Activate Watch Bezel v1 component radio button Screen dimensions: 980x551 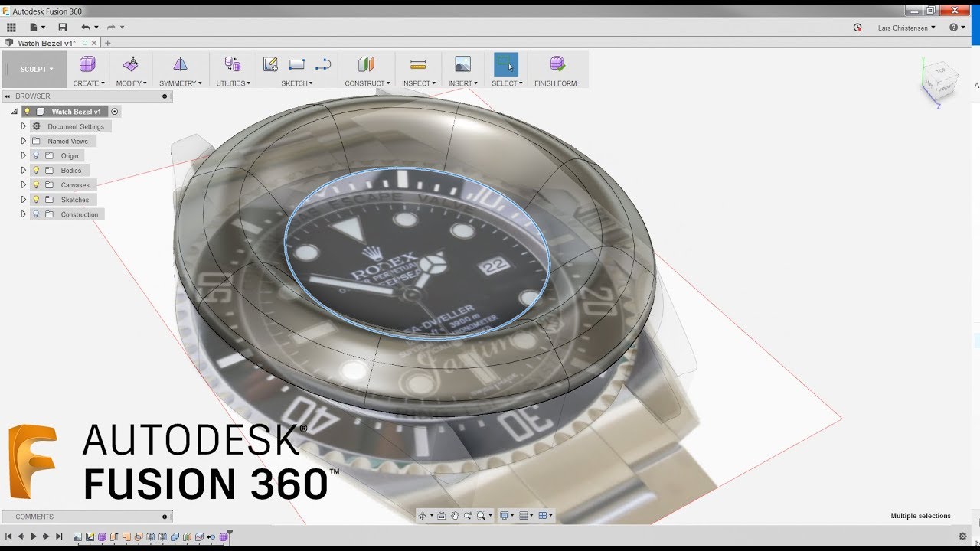(x=115, y=111)
